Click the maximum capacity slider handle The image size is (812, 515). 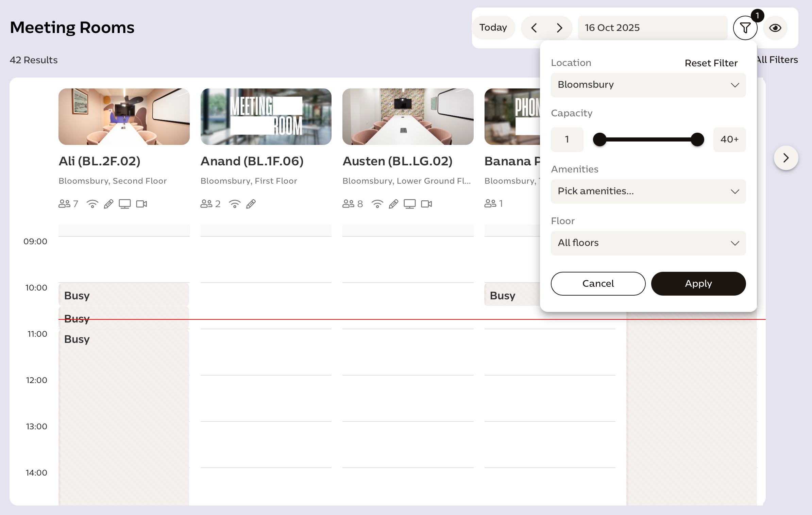coord(697,139)
